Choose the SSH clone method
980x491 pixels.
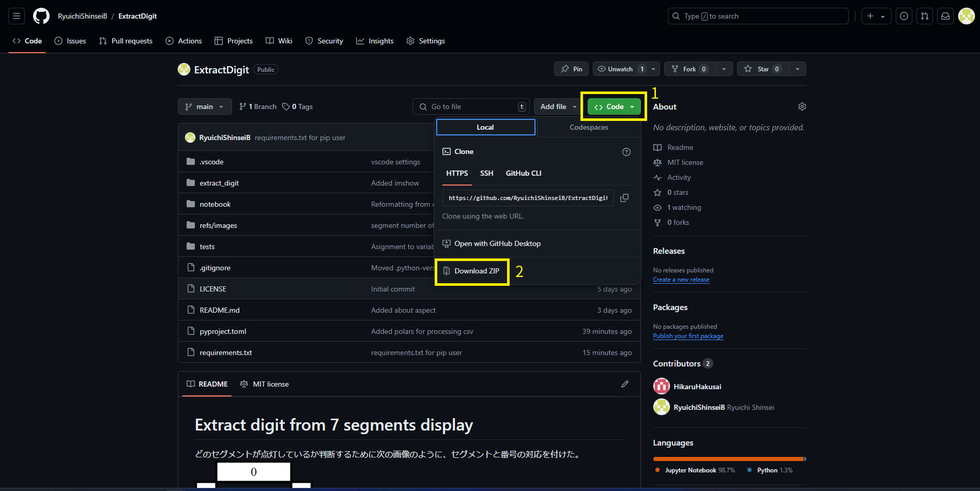pyautogui.click(x=486, y=173)
